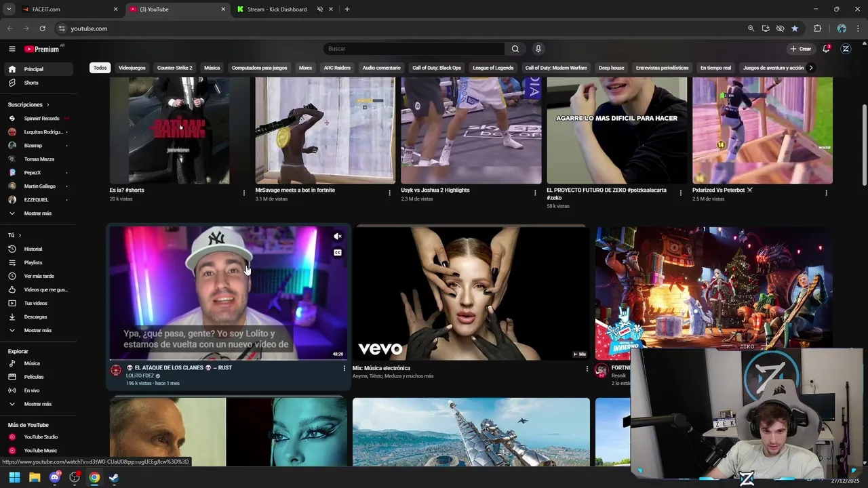Open EL ATAQUE DE LOS CLANES video title
Viewport: 868px width, 488px height.
coord(180,367)
